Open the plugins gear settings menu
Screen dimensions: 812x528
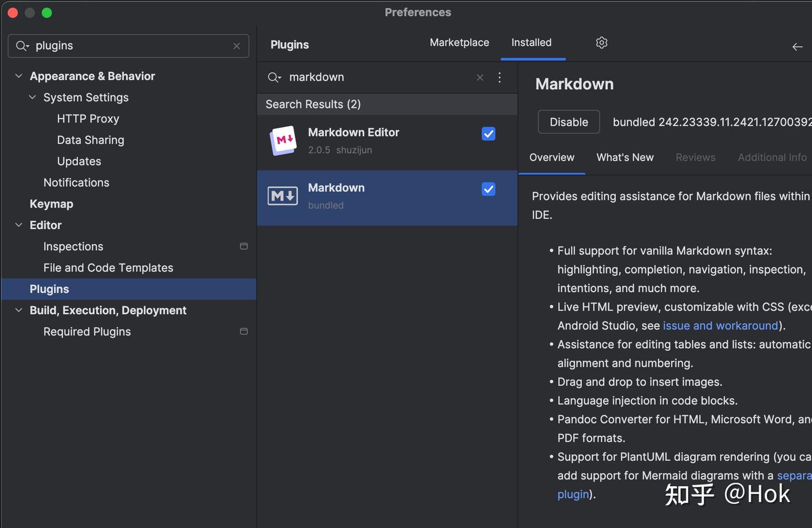coord(602,43)
